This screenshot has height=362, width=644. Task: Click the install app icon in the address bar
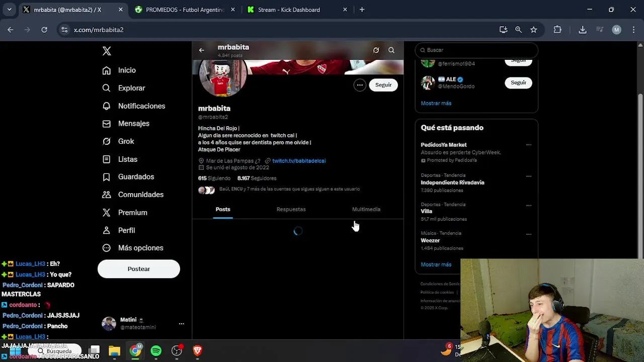[x=503, y=30]
